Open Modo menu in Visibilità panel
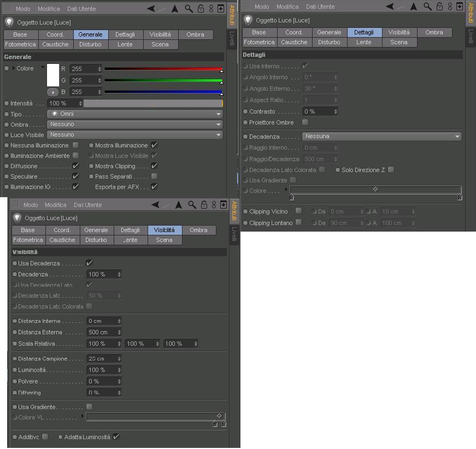The image size is (476, 449). tap(31, 205)
